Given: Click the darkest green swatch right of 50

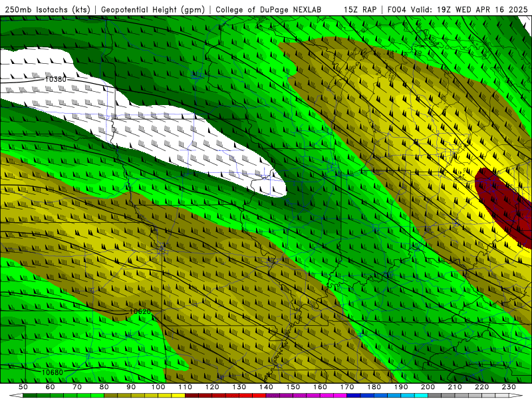Looking at the screenshot, I should click(x=30, y=396).
